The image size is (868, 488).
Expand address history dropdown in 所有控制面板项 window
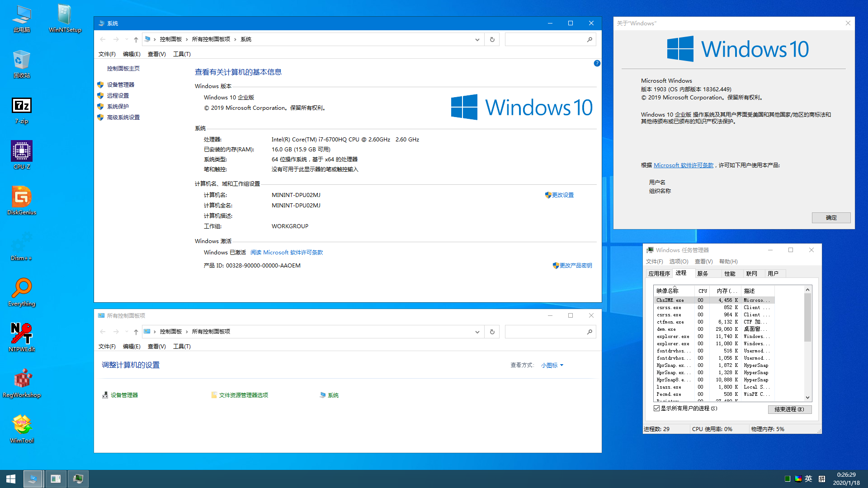tap(477, 332)
